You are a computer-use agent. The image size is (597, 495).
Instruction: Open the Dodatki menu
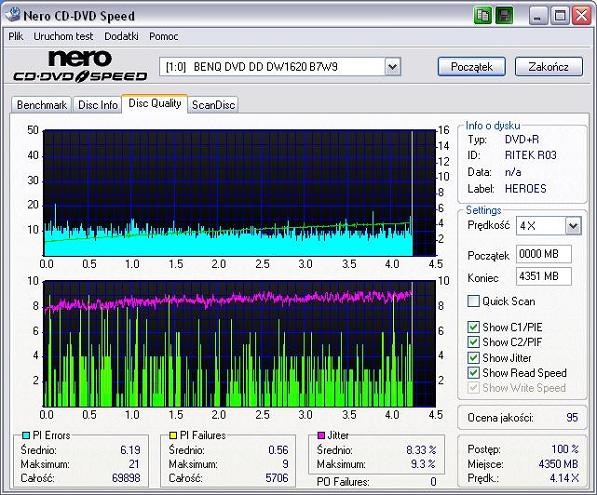pos(121,37)
